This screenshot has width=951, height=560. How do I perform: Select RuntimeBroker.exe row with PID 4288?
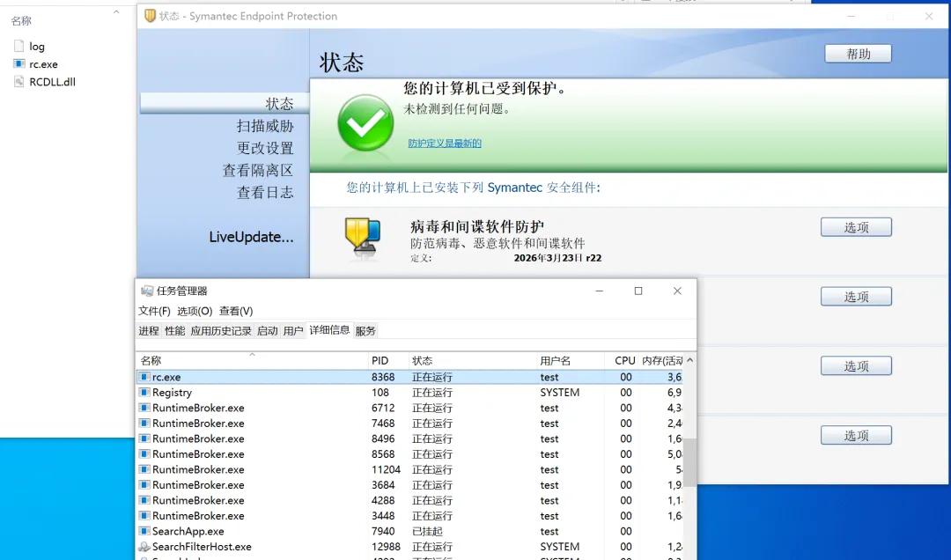410,500
